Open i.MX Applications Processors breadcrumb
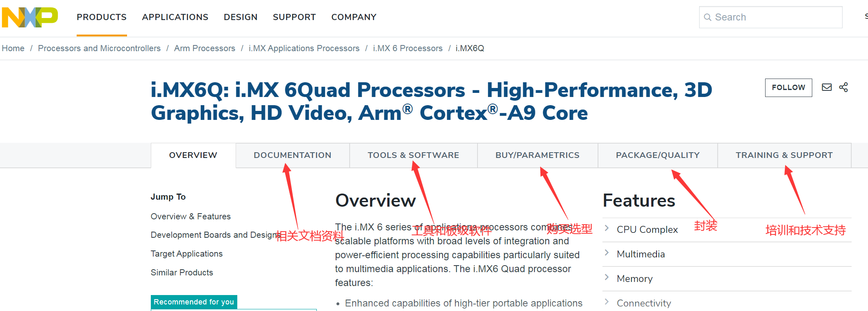This screenshot has height=311, width=868. (x=304, y=48)
